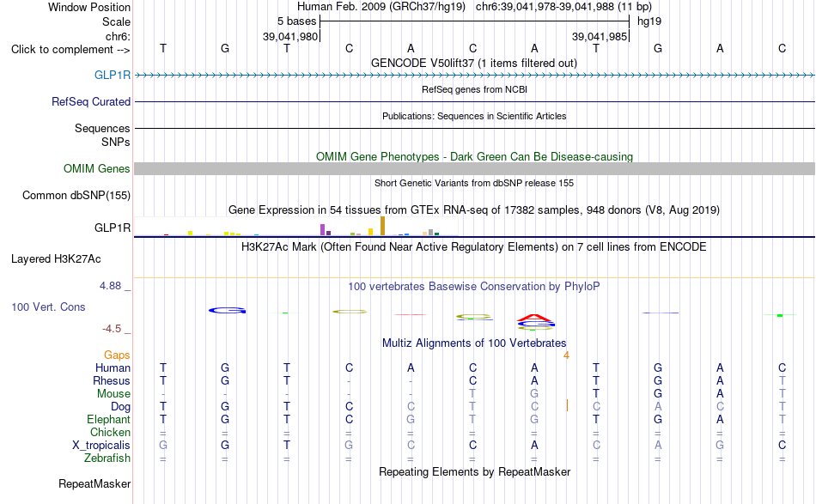
Task: Click the GLP1R blue arrowed gene line
Action: (x=474, y=76)
